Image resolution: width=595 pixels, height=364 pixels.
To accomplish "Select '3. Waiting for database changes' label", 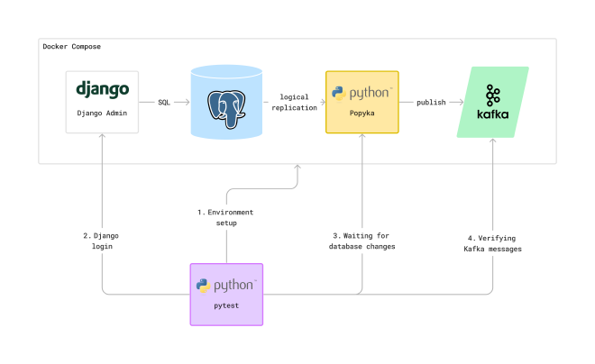I will 362,241.
